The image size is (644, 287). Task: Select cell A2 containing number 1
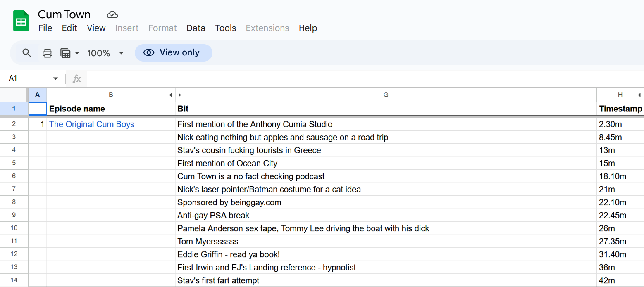pos(38,124)
